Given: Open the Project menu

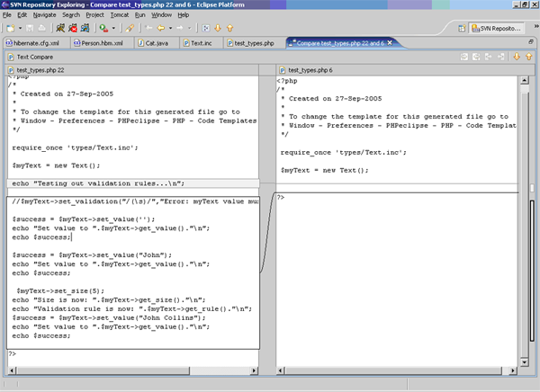Looking at the screenshot, I should pos(94,14).
